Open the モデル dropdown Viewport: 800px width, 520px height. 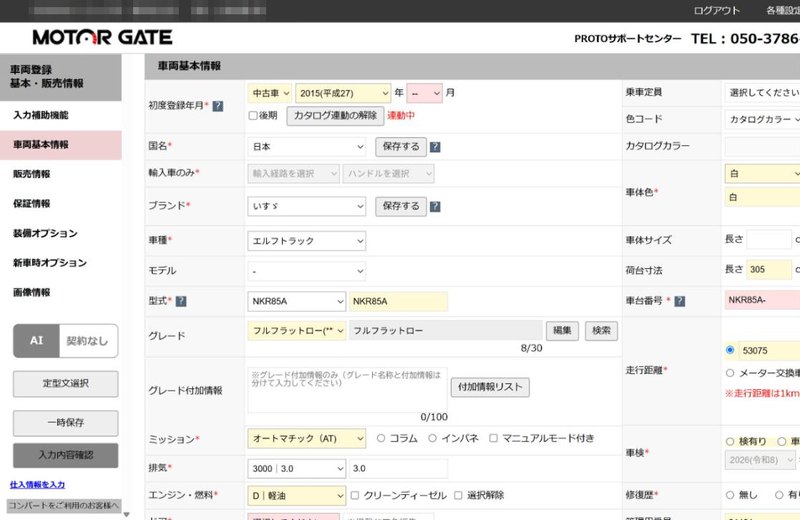click(307, 271)
